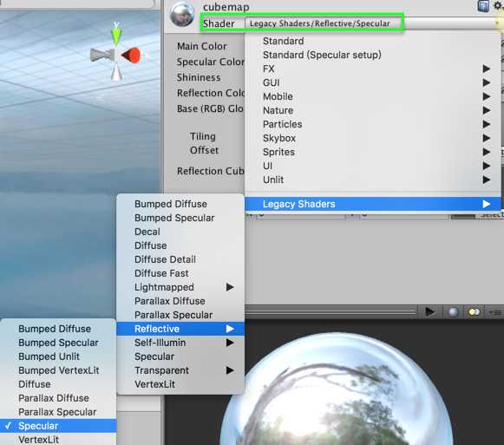504x445 pixels.
Task: Pick Bumped Specular in the Legacy Shaders submenu
Action: click(x=180, y=218)
